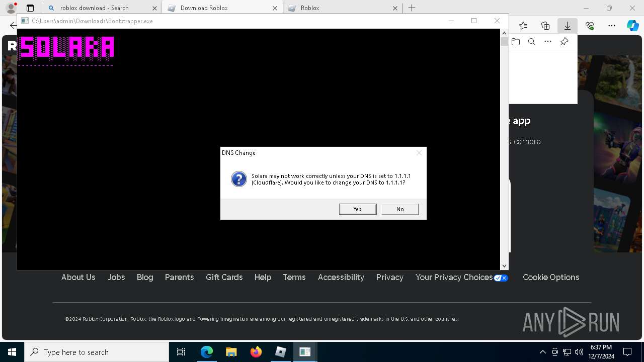Click the console scrollbar down arrow
644x362 pixels.
[x=504, y=265]
